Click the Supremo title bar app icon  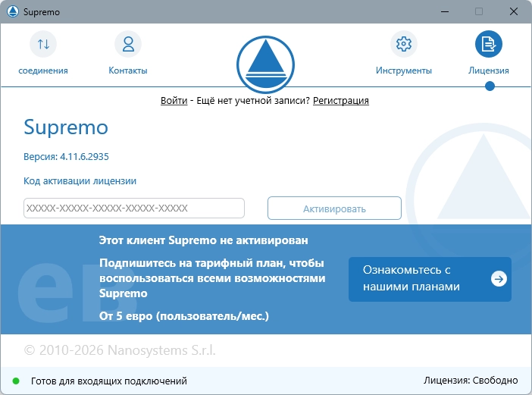[x=13, y=12]
